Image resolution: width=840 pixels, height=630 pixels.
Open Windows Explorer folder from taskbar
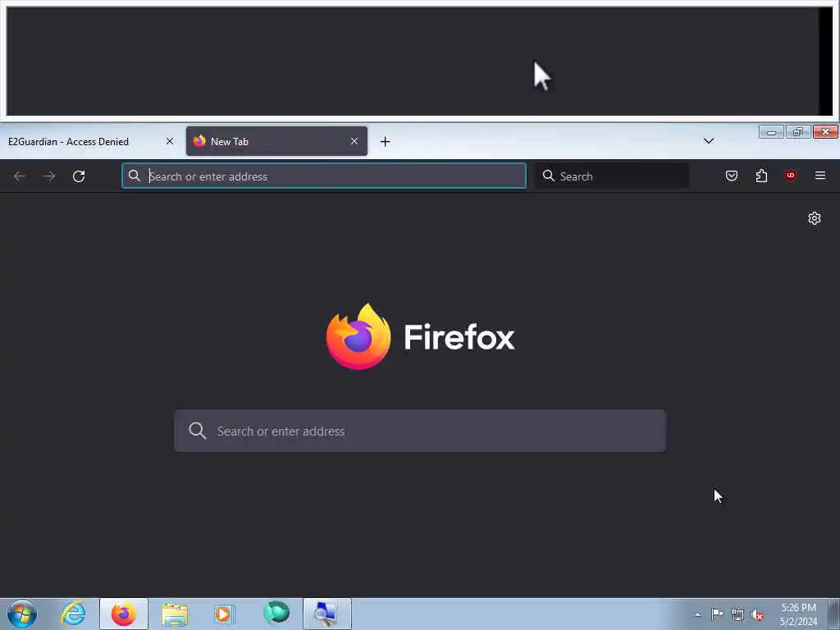point(175,614)
